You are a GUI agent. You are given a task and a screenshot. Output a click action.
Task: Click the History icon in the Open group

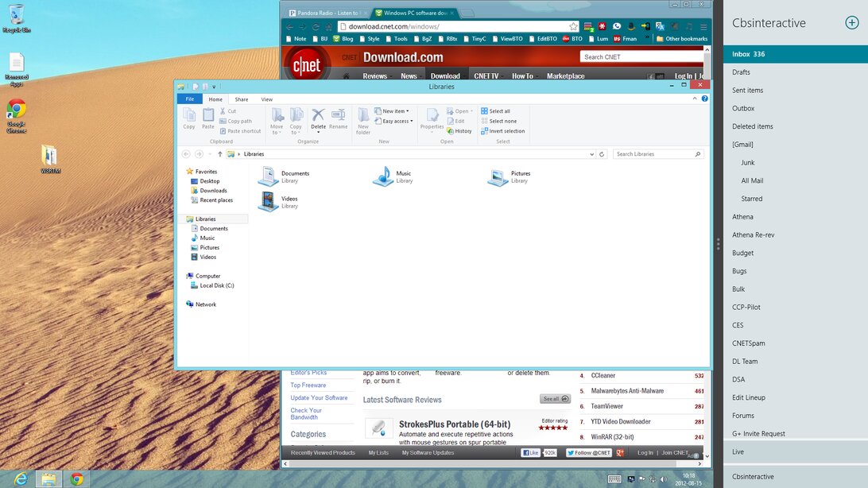click(450, 131)
